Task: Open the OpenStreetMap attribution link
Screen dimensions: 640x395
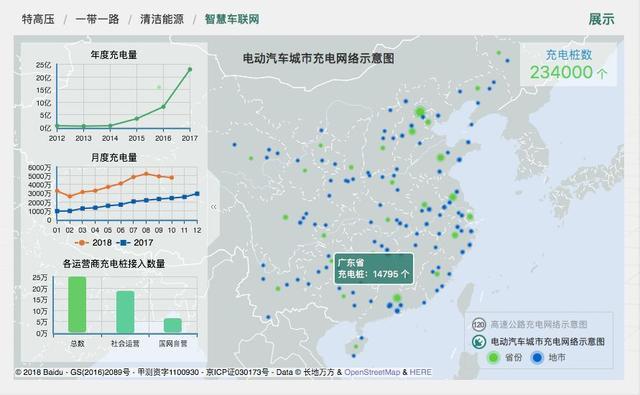Action: tap(372, 372)
